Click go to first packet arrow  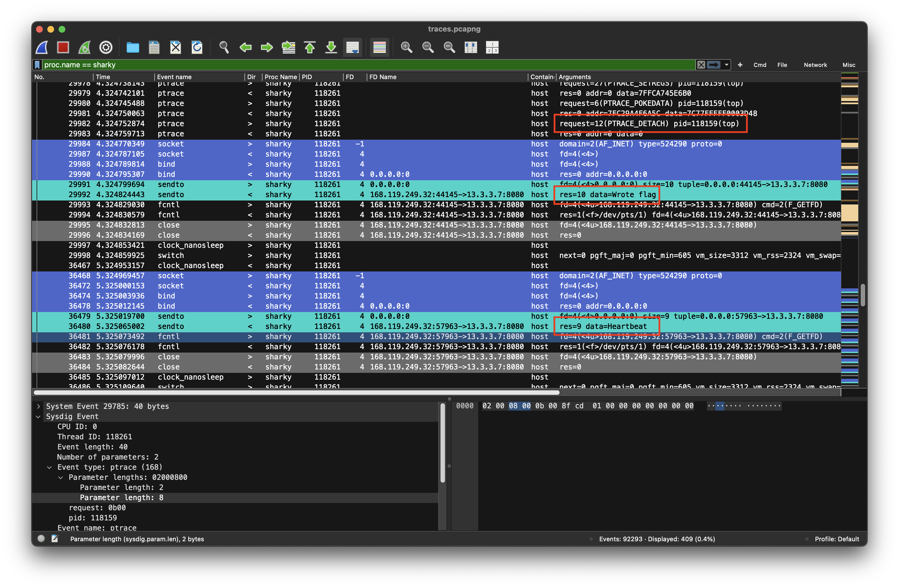click(310, 47)
